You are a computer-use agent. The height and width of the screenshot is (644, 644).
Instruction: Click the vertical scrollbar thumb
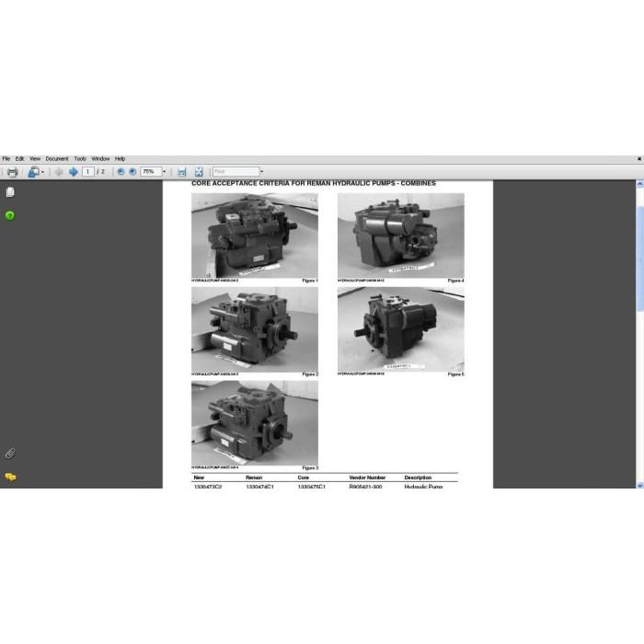[640, 259]
